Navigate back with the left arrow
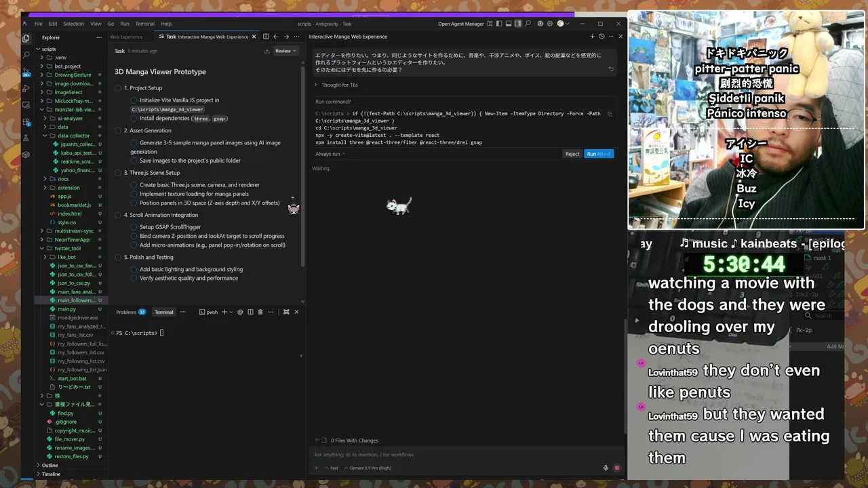 click(276, 37)
